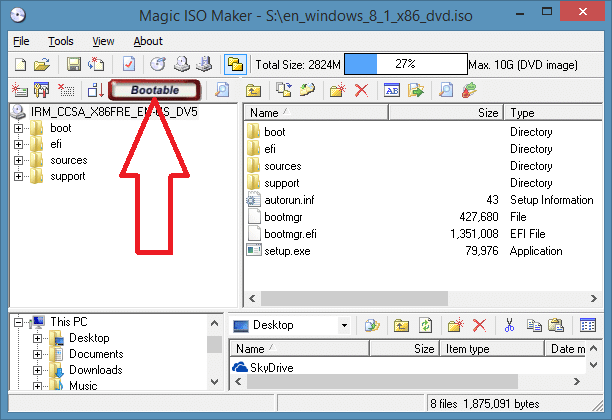612x420 pixels.
Task: Click the burn CD/DVD disc icon
Action: (x=158, y=64)
